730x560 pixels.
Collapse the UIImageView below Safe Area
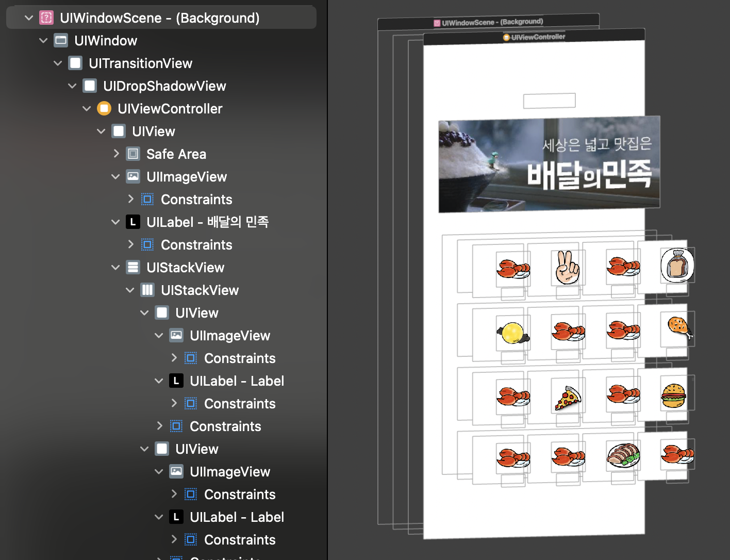[115, 177]
